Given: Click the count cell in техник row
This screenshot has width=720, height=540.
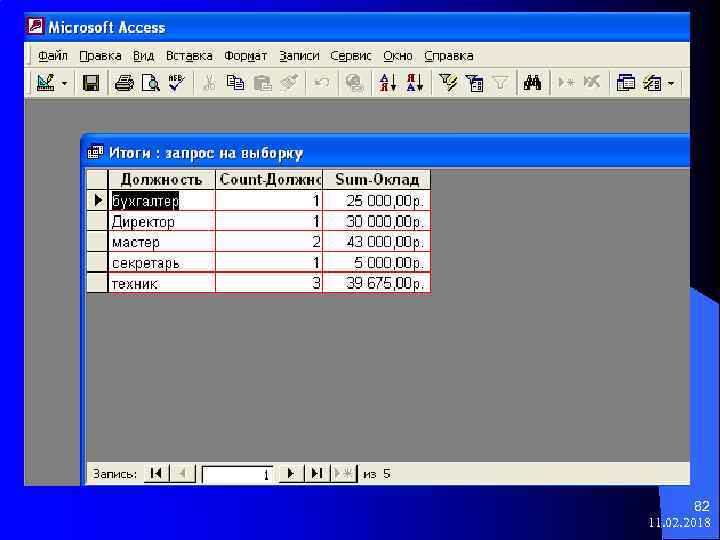Looking at the screenshot, I should tap(269, 283).
